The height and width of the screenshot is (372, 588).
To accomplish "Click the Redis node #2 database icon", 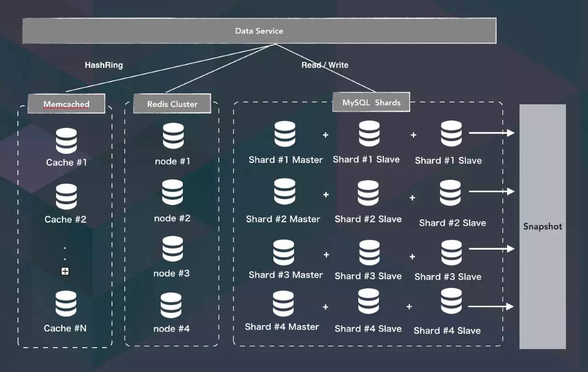I will [x=173, y=192].
